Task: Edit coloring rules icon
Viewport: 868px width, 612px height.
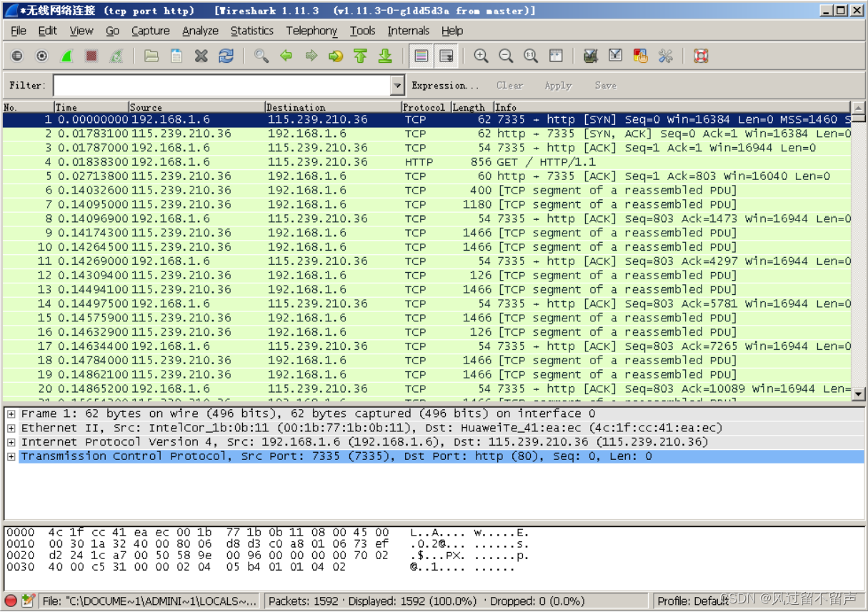Action: click(x=640, y=56)
